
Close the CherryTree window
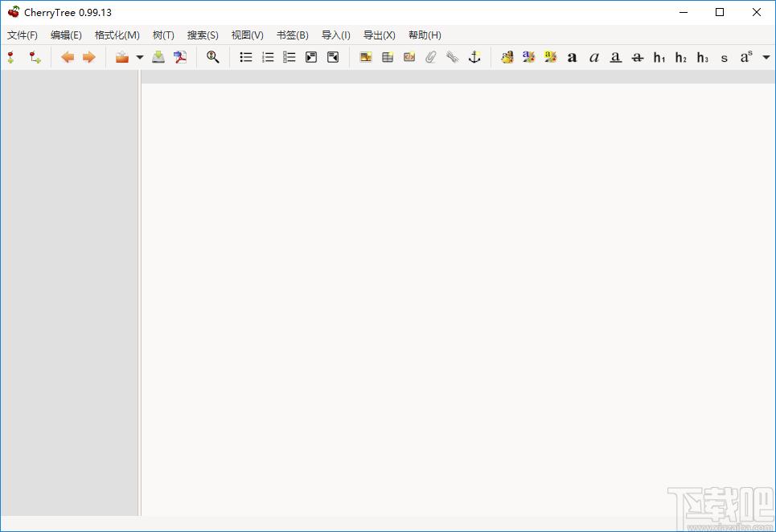tap(757, 12)
